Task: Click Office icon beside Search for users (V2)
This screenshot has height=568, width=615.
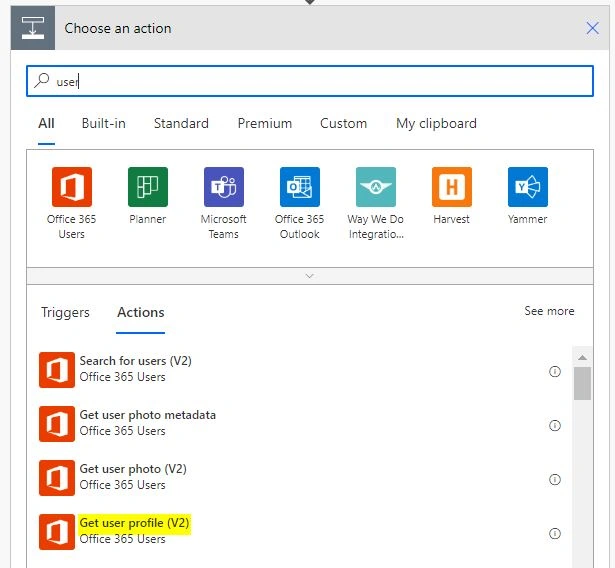Action: click(57, 370)
